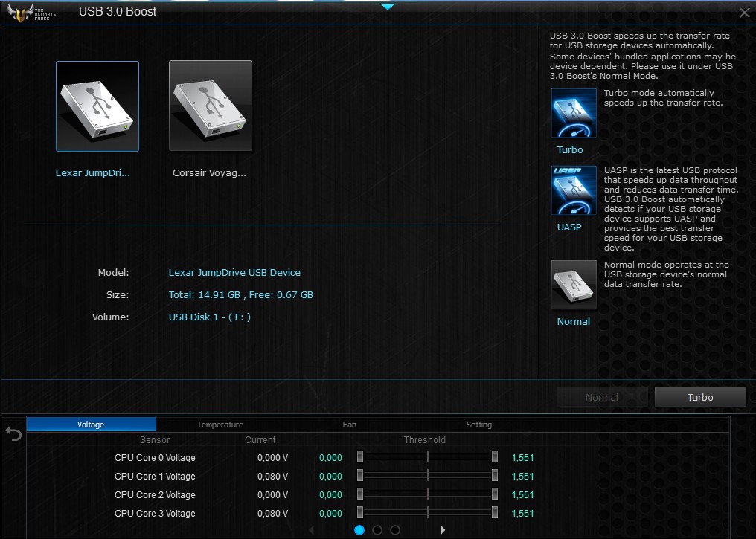Click 'USB Disk 1 - ( F: )' volume

click(209, 317)
